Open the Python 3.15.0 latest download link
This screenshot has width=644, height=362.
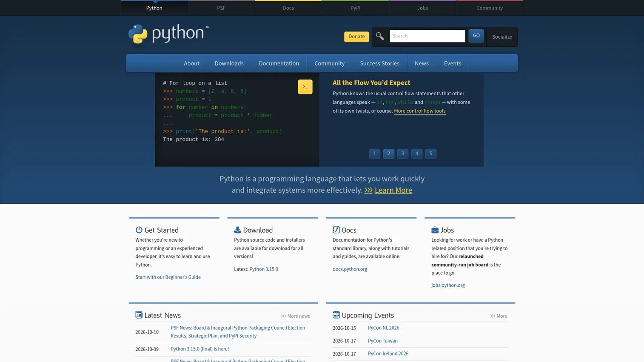click(x=264, y=269)
